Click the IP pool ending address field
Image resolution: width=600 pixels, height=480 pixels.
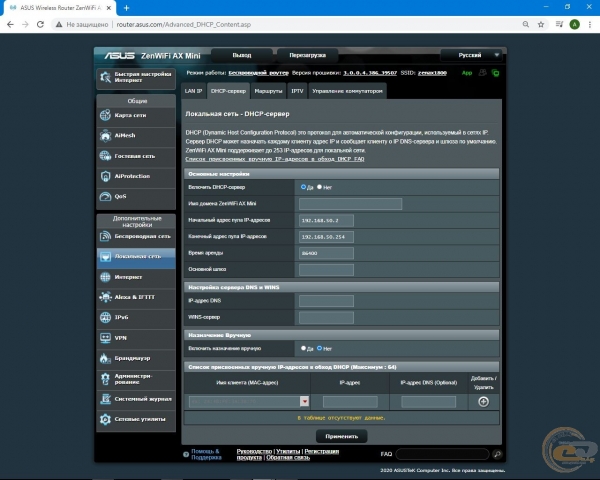coord(326,237)
